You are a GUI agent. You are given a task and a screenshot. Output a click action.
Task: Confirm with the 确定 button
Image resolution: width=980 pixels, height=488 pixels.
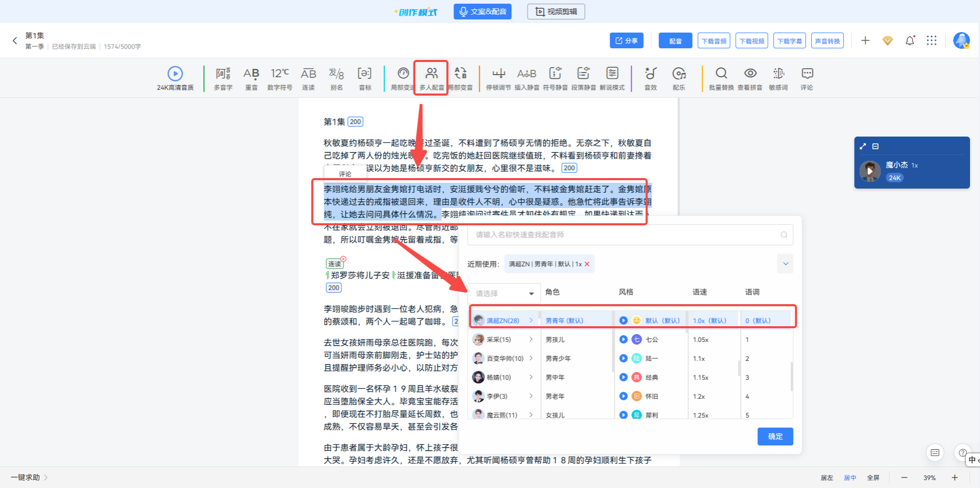point(775,437)
